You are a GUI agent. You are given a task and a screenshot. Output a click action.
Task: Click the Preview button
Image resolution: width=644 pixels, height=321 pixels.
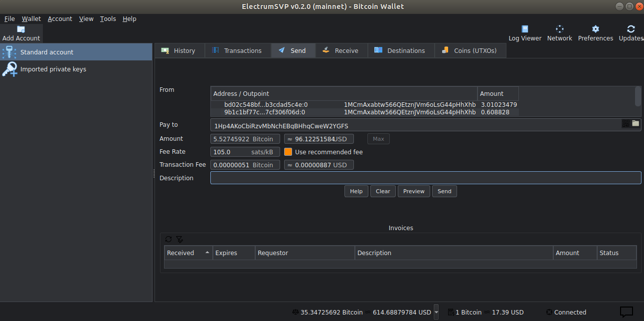[x=414, y=191]
